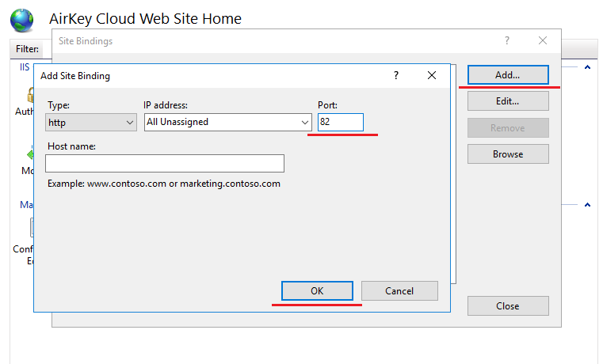Screen dimensions: 603x364
Task: Click the Configuration Editor icon
Action: 32,229
